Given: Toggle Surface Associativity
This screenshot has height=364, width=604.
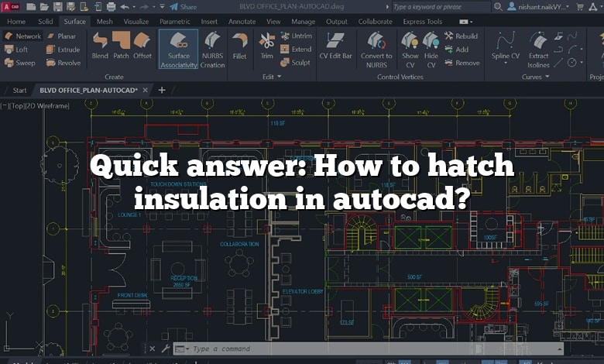Looking at the screenshot, I should click(x=178, y=48).
